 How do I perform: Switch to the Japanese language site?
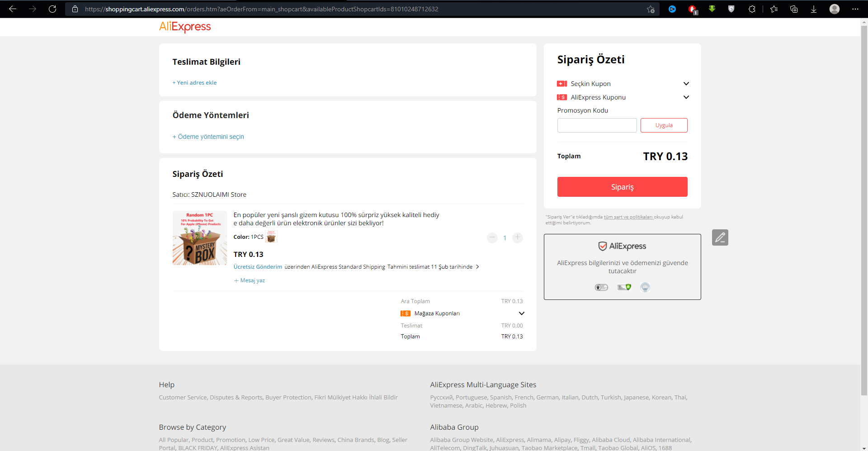pos(636,398)
